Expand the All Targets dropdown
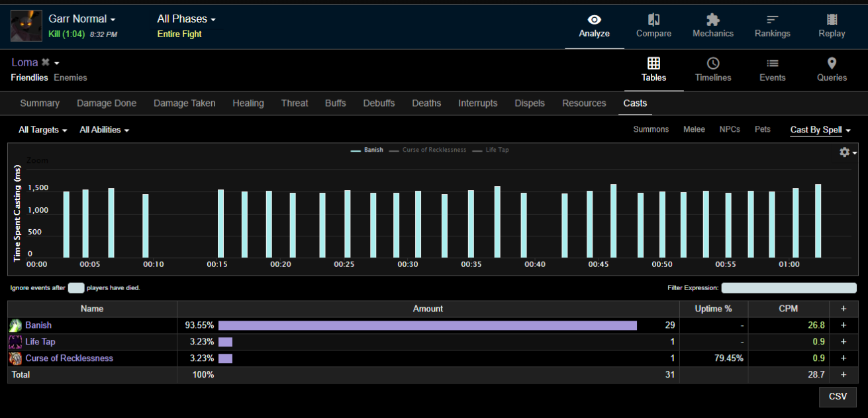This screenshot has height=418, width=868. [x=42, y=130]
